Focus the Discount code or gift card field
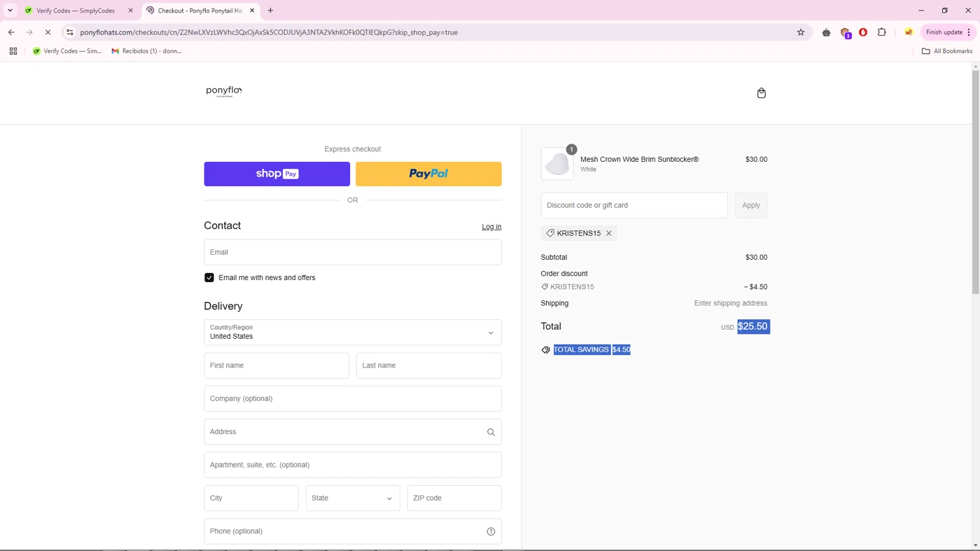Viewport: 980px width, 551px height. click(x=634, y=205)
